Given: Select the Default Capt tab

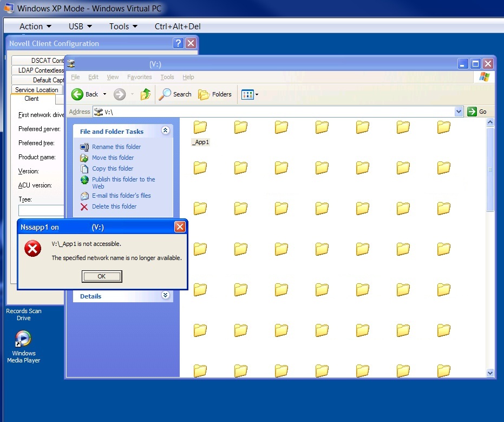Looking at the screenshot, I should [x=38, y=80].
